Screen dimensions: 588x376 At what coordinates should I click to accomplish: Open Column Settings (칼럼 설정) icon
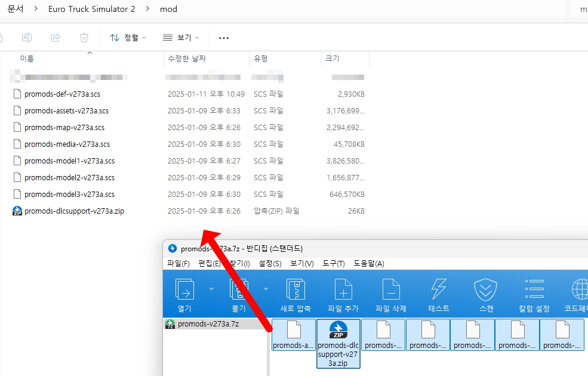534,291
